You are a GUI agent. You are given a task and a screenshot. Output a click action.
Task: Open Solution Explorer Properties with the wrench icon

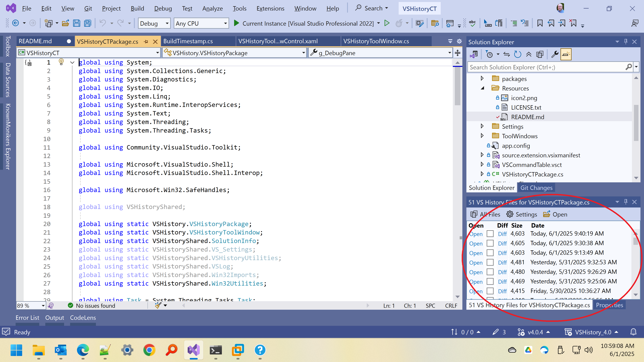tap(555, 54)
